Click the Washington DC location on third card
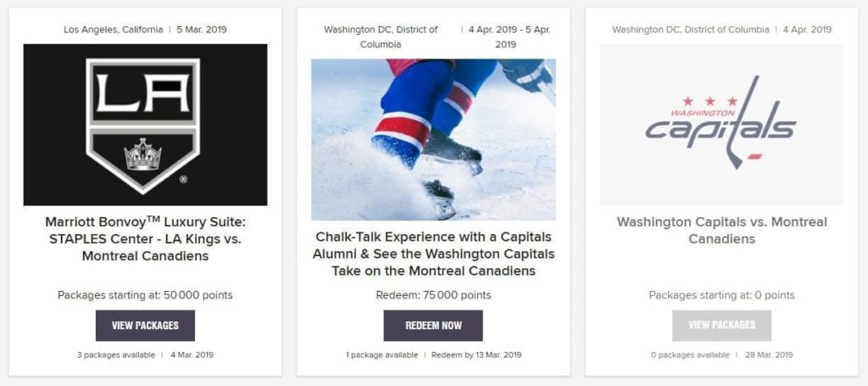This screenshot has height=386, width=868. point(690,30)
